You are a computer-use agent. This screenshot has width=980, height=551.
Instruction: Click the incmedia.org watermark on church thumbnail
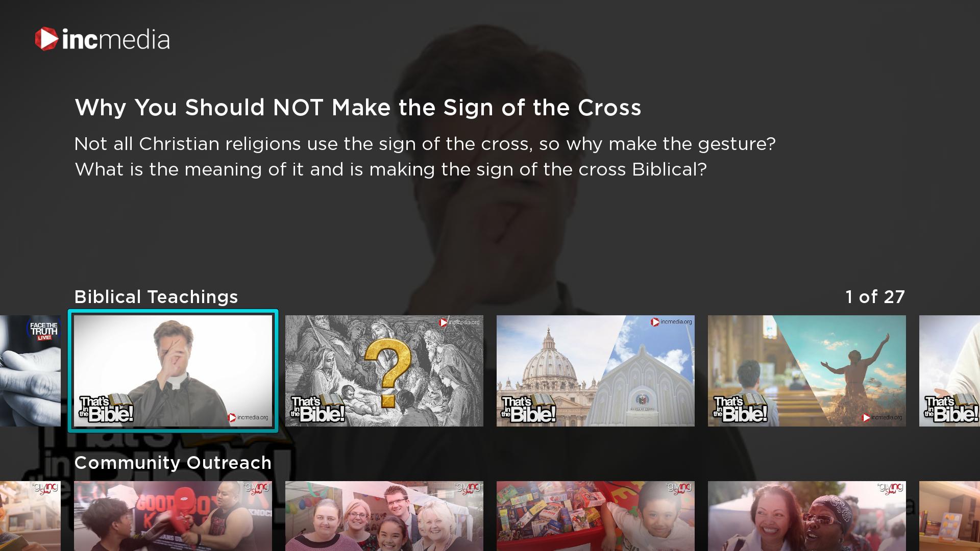671,322
